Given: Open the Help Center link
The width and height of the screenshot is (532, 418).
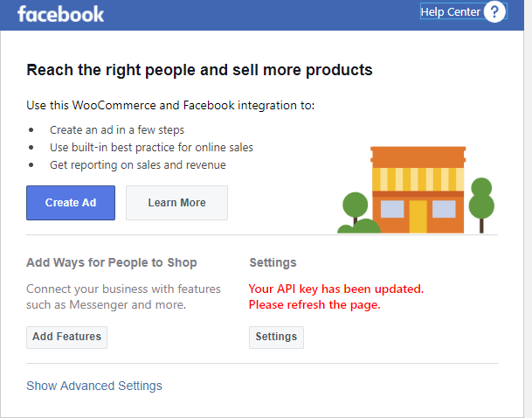Looking at the screenshot, I should click(x=450, y=12).
